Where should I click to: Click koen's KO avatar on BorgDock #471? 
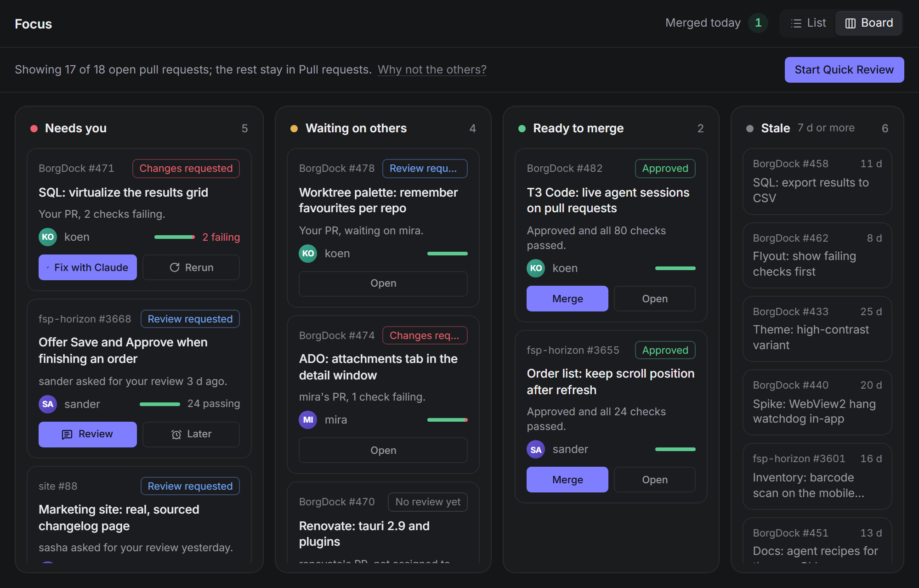[x=48, y=237]
